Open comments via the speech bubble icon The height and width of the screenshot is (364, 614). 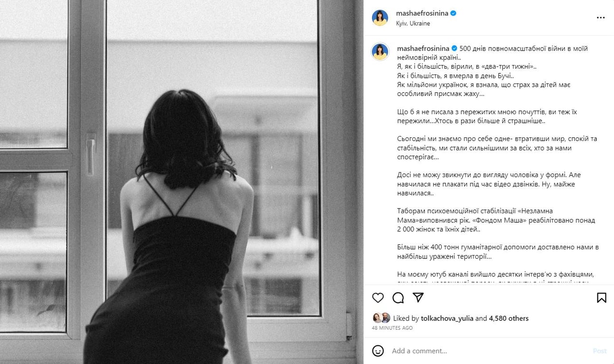click(x=398, y=298)
